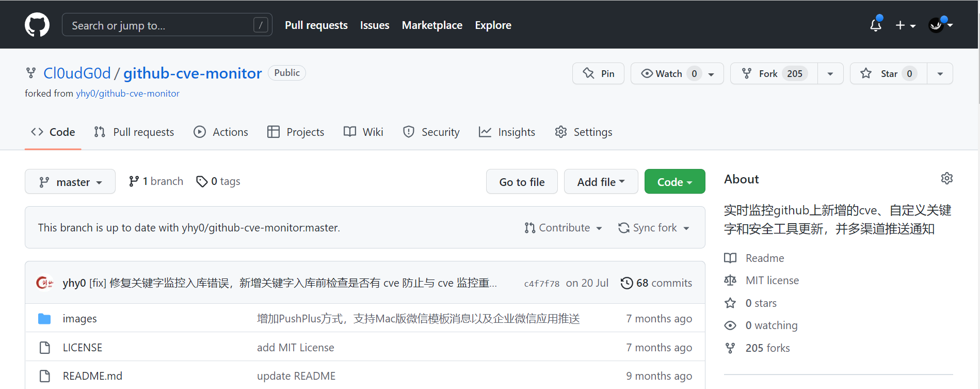Open Marketplace in top navigation

(x=432, y=25)
